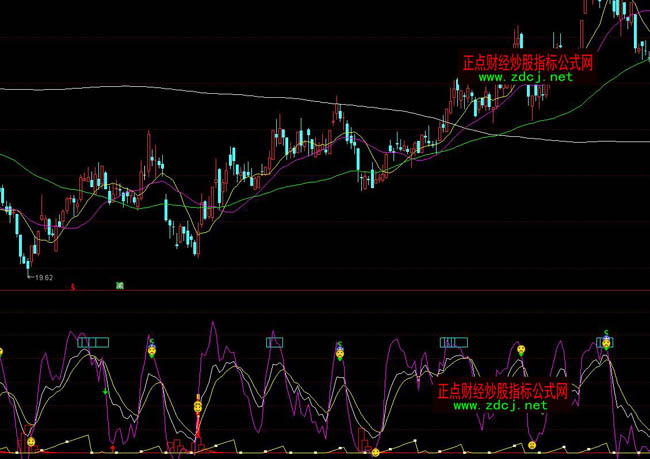Click the top smiley at the indicator's middle peak
Viewport: 650px width, 459px height.
[340, 352]
